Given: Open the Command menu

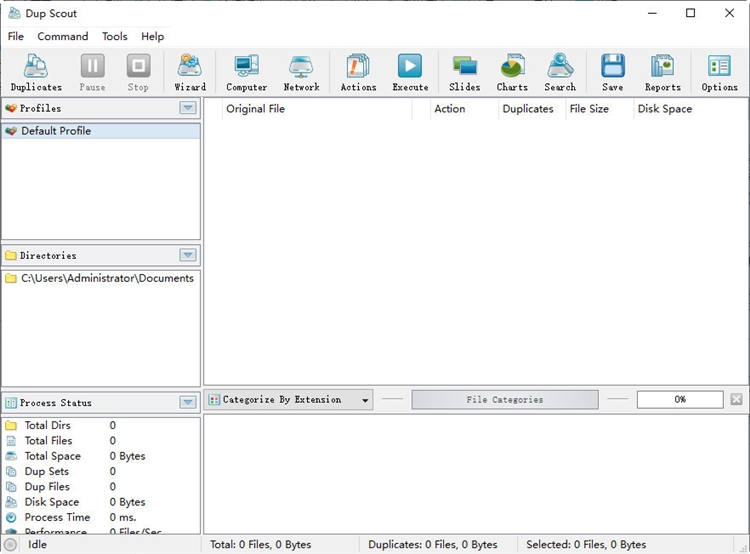Looking at the screenshot, I should click(x=63, y=36).
